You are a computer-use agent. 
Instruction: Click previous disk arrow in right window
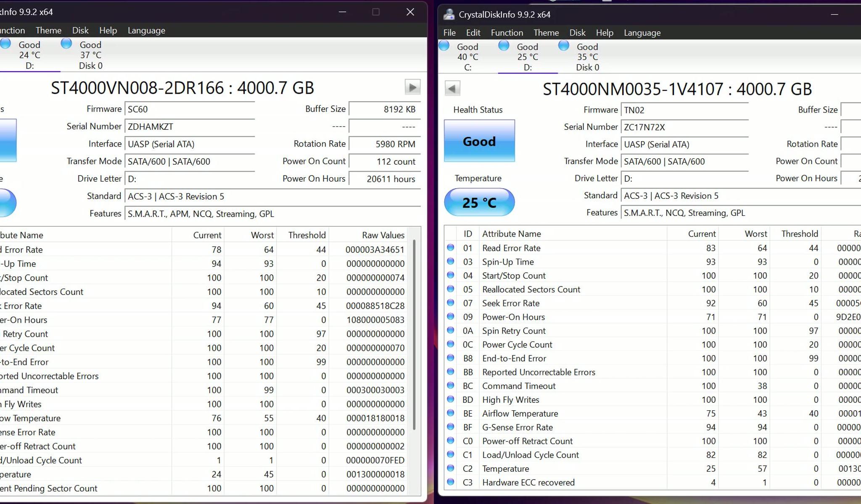tap(452, 88)
